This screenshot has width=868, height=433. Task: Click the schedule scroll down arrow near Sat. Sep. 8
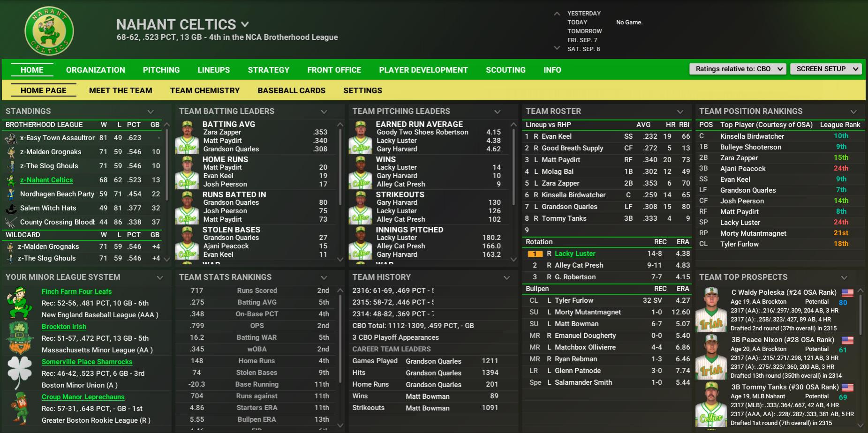pos(557,48)
